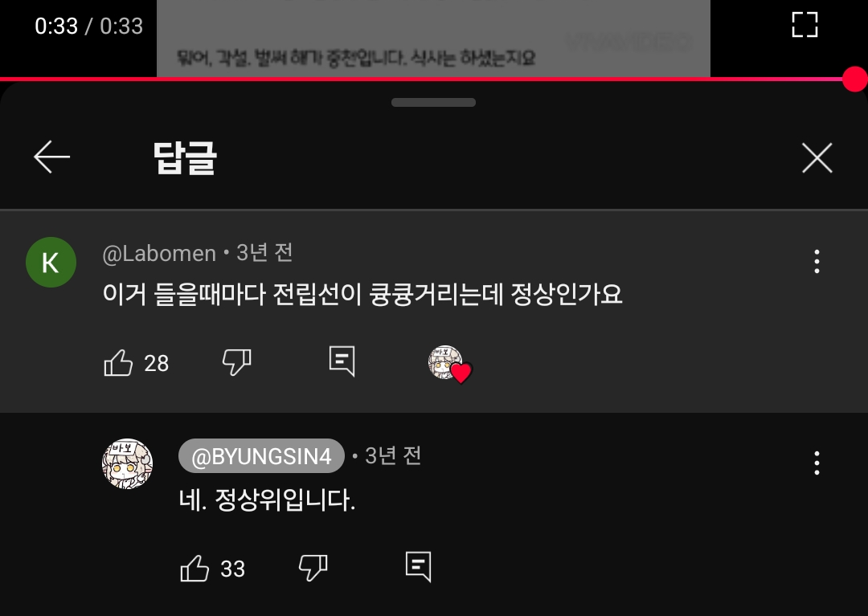This screenshot has width=868, height=616.
Task: Open the @BYUNGSIN4 profile avatar
Action: click(x=127, y=464)
